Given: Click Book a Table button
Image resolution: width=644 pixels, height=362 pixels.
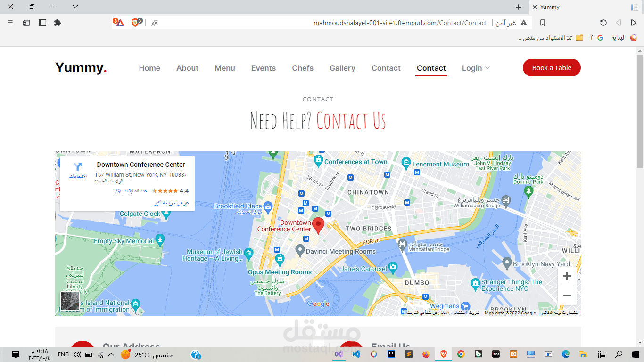Looking at the screenshot, I should click(552, 68).
